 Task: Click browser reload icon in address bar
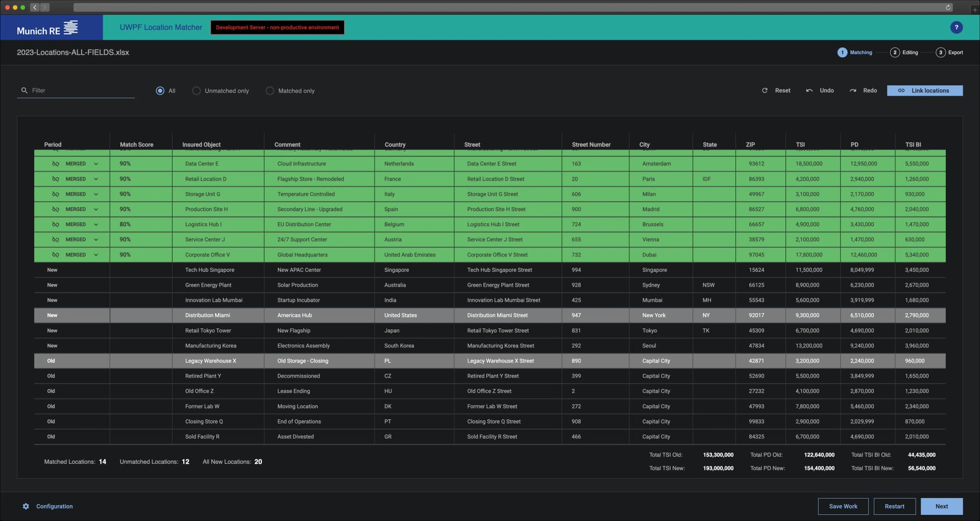(948, 7)
